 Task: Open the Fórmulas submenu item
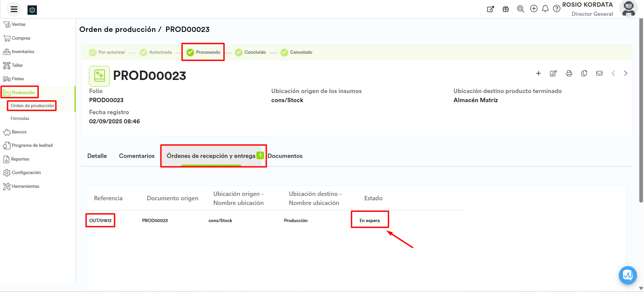point(20,119)
